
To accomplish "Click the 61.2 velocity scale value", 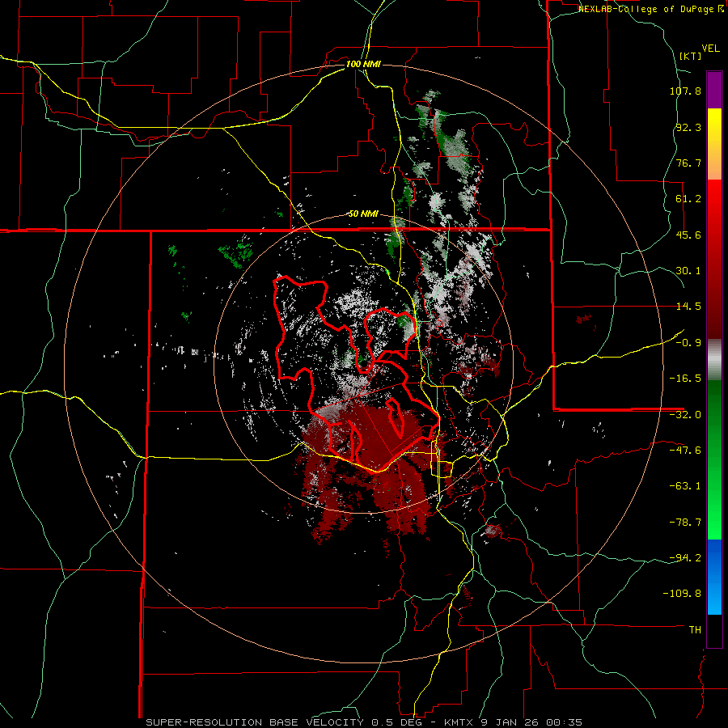I will point(688,199).
